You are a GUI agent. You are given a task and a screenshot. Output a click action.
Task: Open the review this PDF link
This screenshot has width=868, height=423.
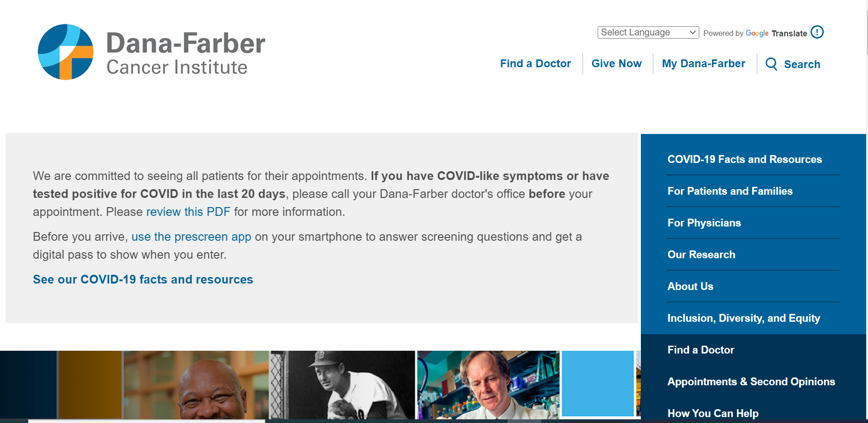pos(188,212)
